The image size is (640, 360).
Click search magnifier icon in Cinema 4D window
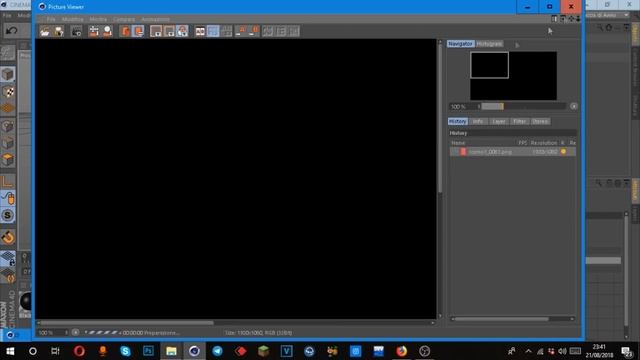coord(600,27)
